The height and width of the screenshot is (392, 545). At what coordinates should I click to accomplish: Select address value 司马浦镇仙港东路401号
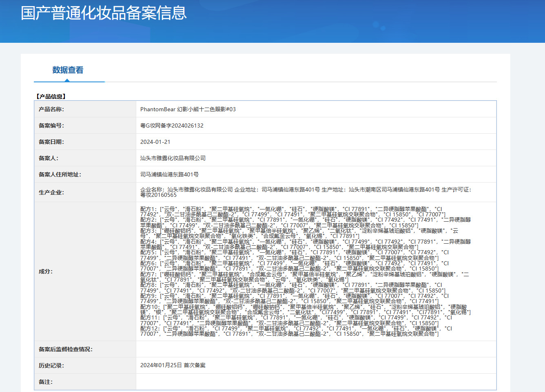click(169, 174)
